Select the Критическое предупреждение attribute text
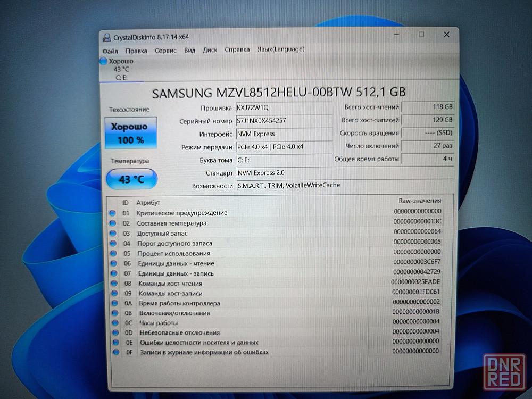 (182, 213)
